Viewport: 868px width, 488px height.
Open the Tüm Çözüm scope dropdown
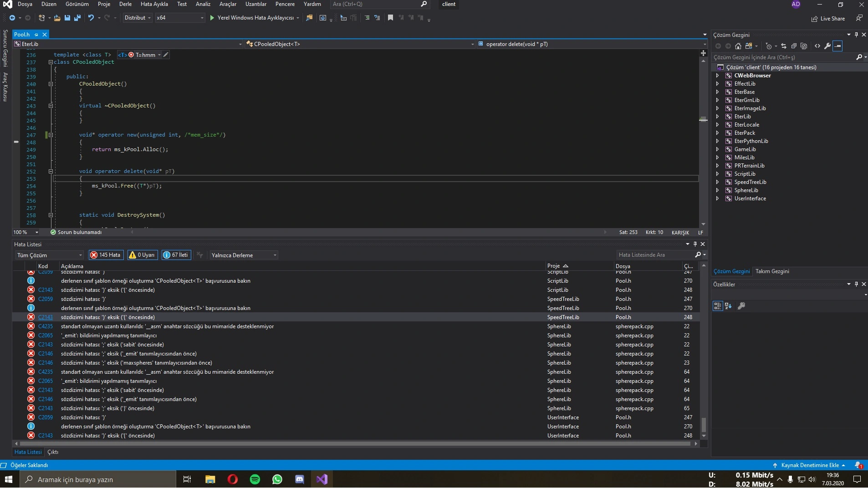(50, 255)
